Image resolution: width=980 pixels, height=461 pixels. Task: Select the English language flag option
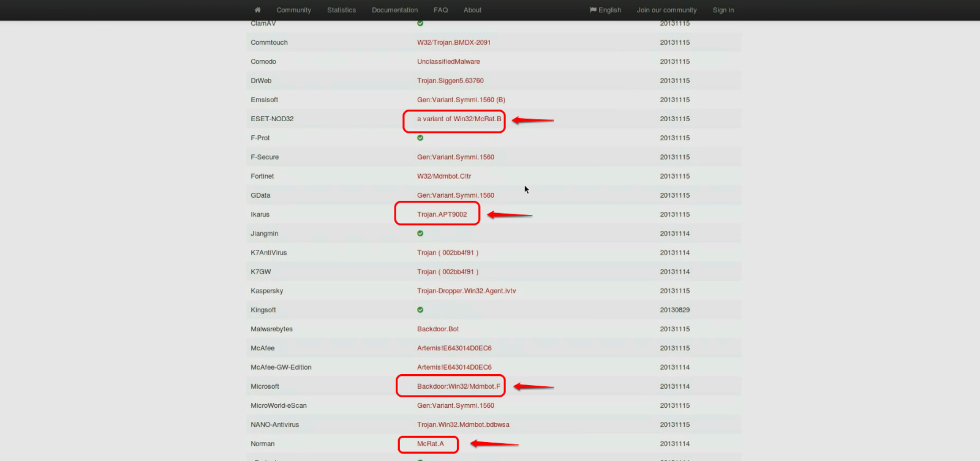605,10
